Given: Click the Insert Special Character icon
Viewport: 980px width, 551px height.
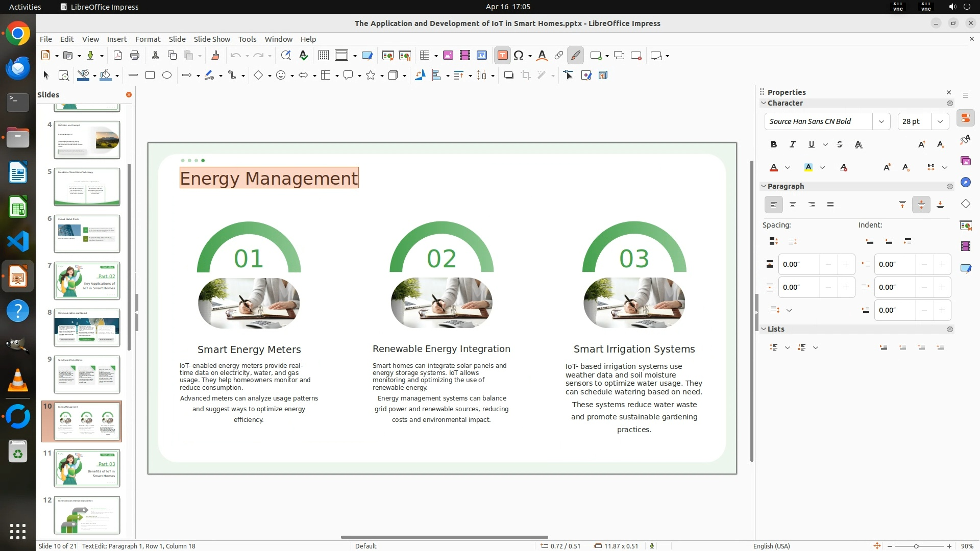Looking at the screenshot, I should click(x=519, y=56).
